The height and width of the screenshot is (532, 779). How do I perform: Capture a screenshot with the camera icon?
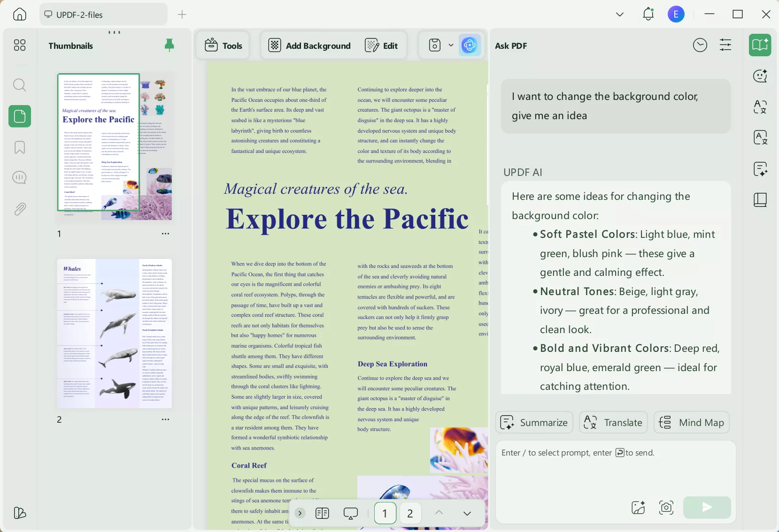[666, 507]
